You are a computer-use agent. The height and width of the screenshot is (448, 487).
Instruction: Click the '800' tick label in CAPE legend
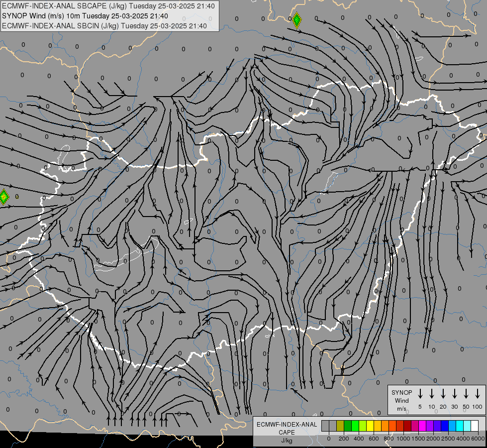(x=389, y=439)
